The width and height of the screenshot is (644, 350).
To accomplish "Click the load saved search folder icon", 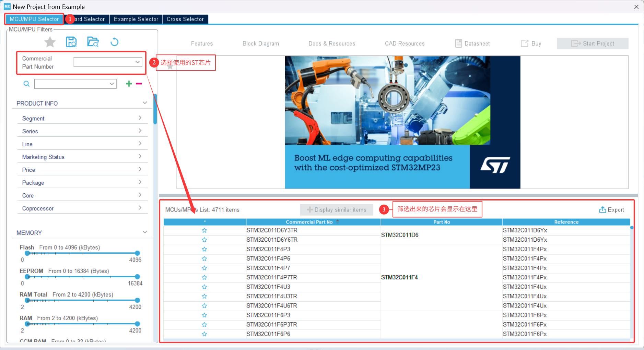I will pos(93,42).
